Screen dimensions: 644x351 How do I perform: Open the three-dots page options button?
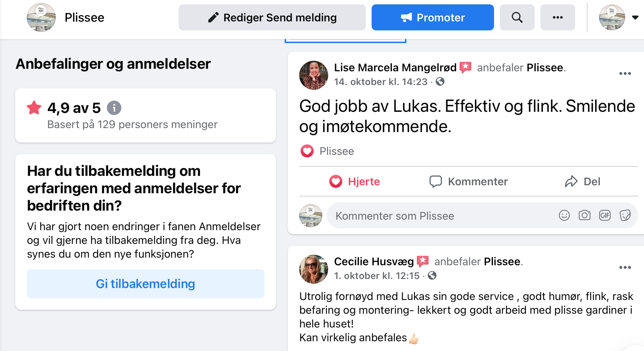tap(557, 17)
